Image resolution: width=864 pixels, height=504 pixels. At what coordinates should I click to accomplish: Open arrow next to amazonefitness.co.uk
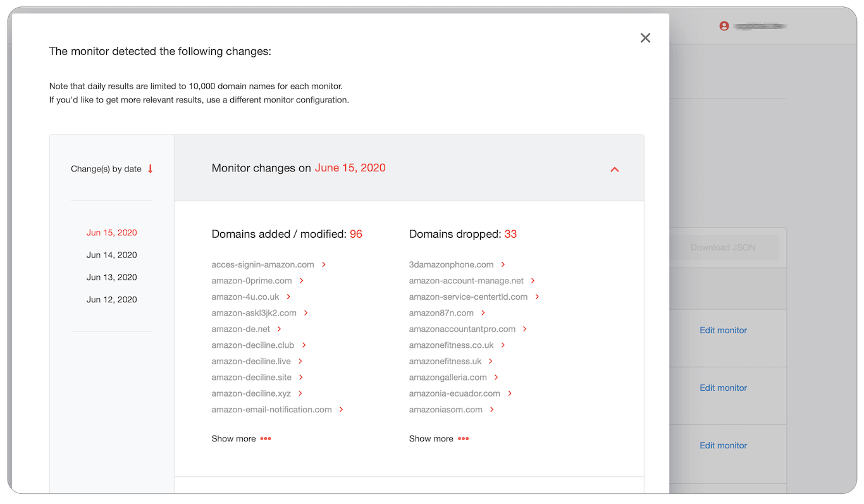(503, 345)
